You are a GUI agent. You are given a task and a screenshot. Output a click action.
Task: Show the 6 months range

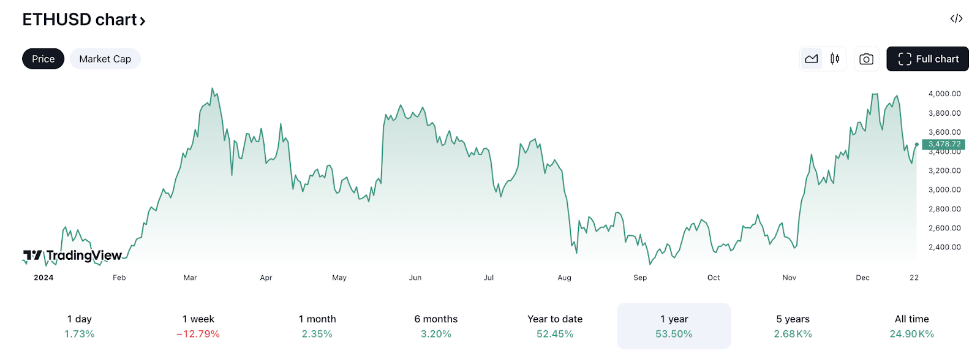436,326
